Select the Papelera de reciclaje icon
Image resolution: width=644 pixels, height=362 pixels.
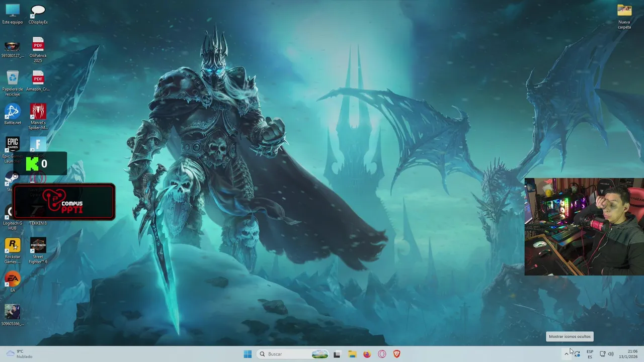point(13,83)
